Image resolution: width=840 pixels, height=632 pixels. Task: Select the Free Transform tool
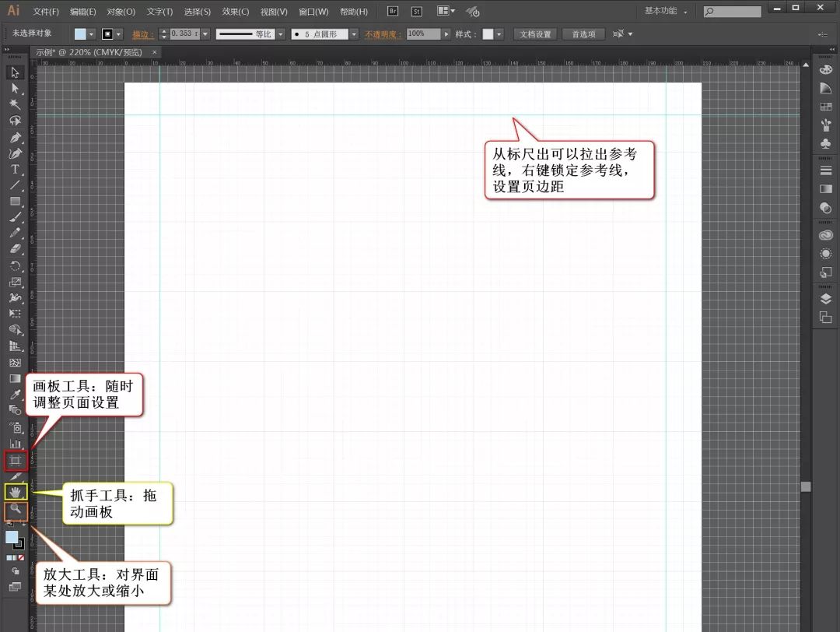coord(15,314)
